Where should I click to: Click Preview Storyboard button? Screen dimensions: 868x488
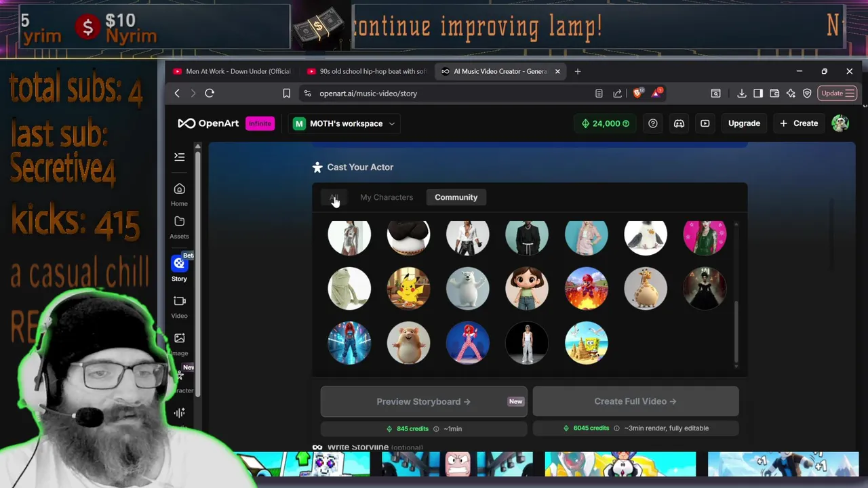click(x=424, y=401)
